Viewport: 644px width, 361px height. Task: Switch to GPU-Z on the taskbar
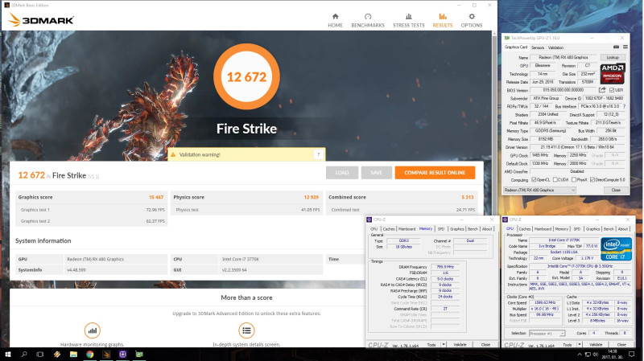tap(139, 354)
